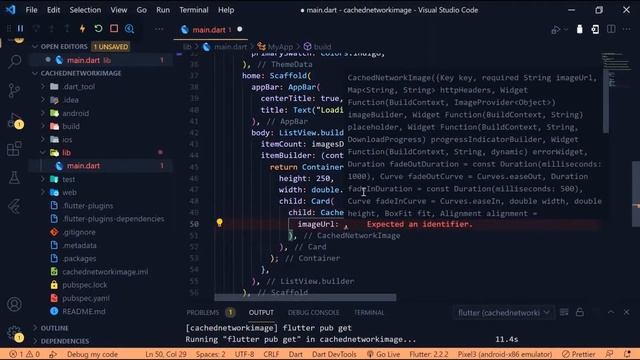Open the File menu
The height and width of the screenshot is (360, 640).
point(31,10)
